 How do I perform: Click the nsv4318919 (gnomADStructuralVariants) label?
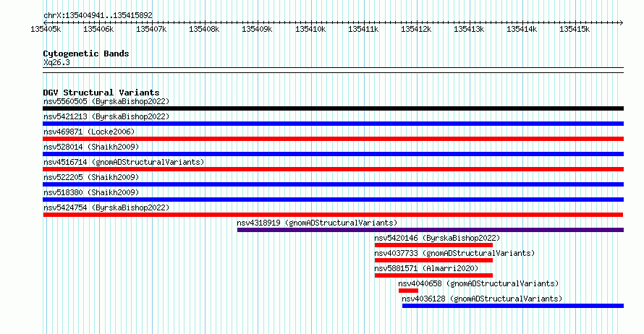317,223
